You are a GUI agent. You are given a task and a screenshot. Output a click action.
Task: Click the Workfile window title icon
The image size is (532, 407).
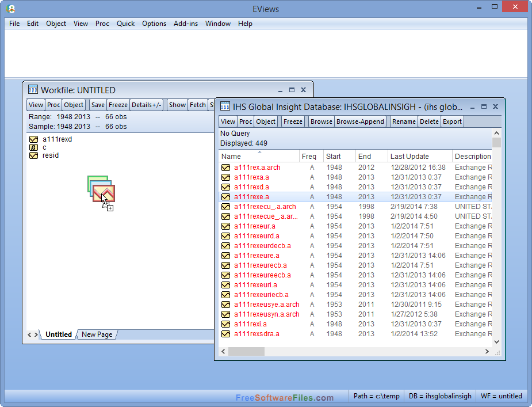click(x=33, y=89)
